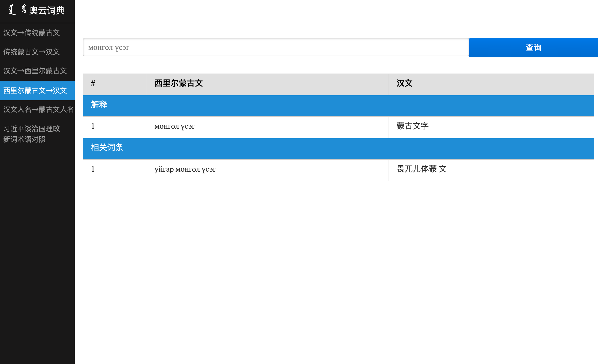Image resolution: width=604 pixels, height=364 pixels.
Task: Click the # column header
Action: pyautogui.click(x=93, y=83)
